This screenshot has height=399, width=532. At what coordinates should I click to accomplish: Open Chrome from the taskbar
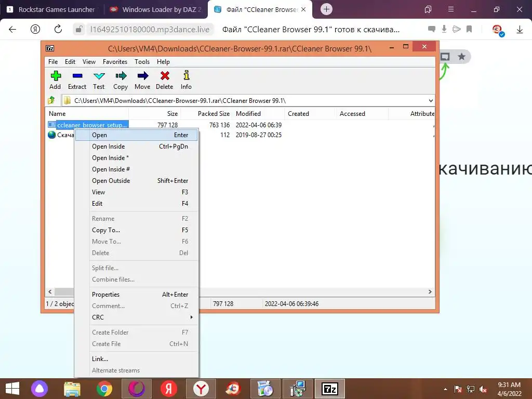pos(104,389)
